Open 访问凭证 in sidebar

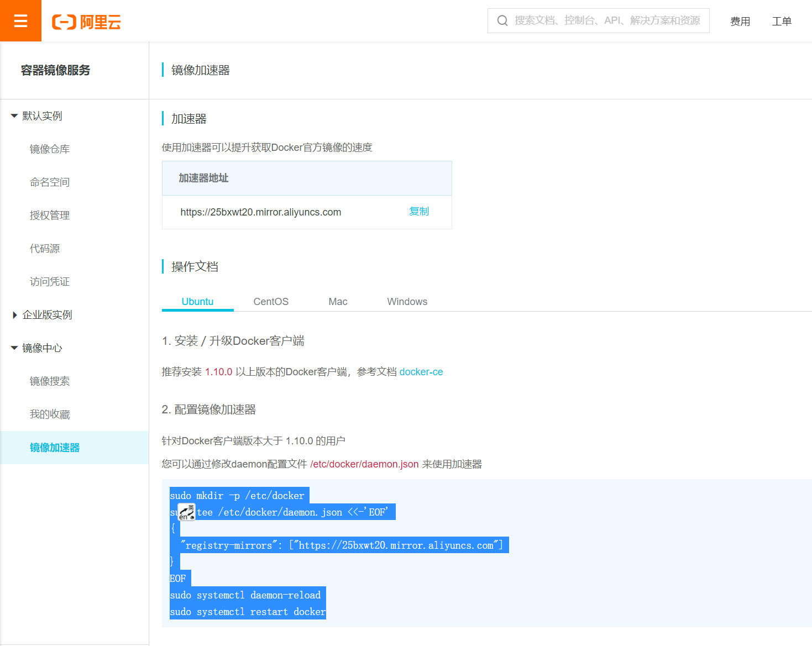50,282
